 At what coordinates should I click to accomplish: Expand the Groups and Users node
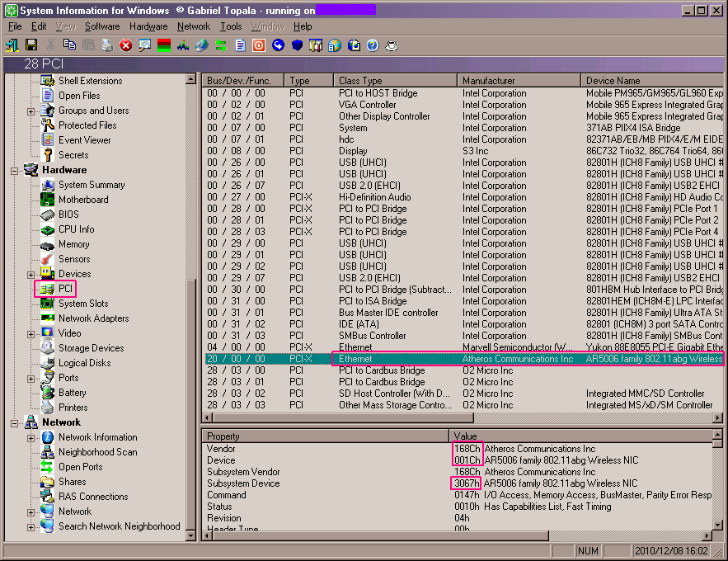pyautogui.click(x=31, y=111)
